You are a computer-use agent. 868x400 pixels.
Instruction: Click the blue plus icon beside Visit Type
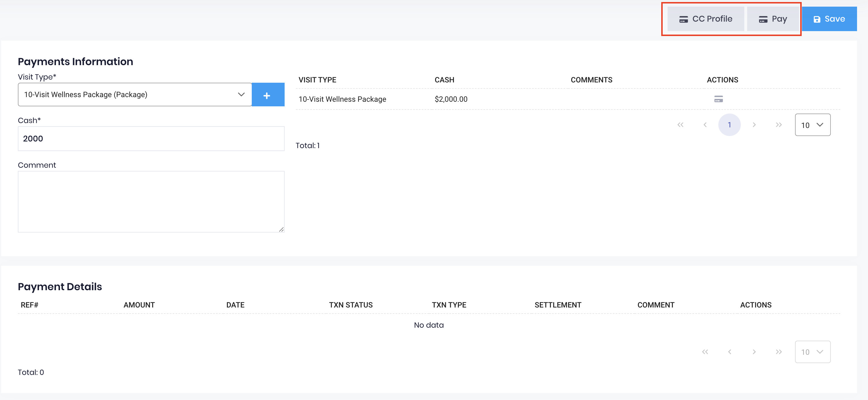click(x=268, y=95)
